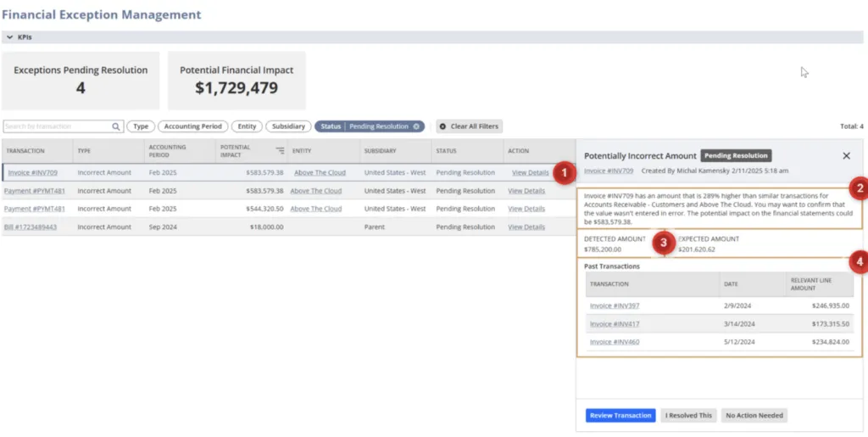Viewport: 868px width, 437px height.
Task: View Details for Bill #1723489443
Action: tap(526, 227)
